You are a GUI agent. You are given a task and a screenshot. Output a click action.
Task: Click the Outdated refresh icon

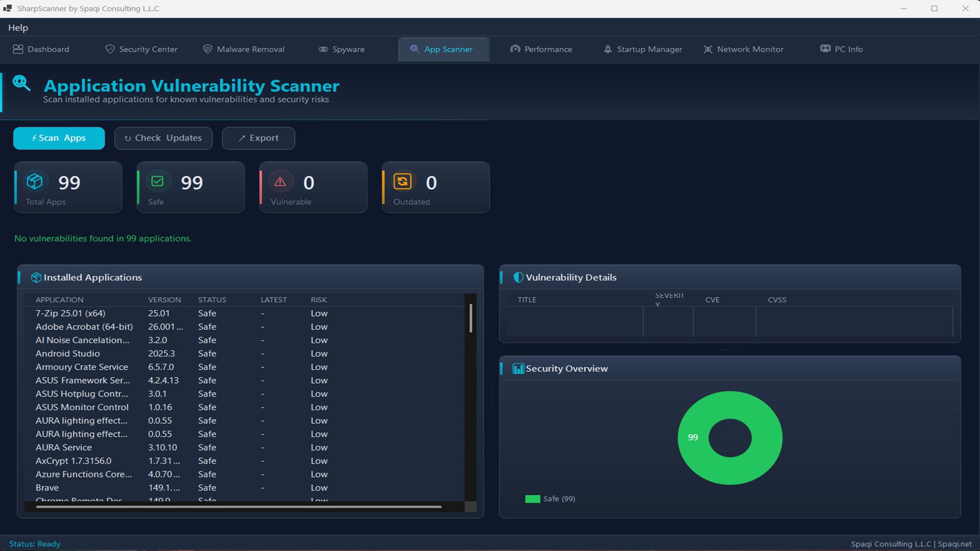(402, 181)
